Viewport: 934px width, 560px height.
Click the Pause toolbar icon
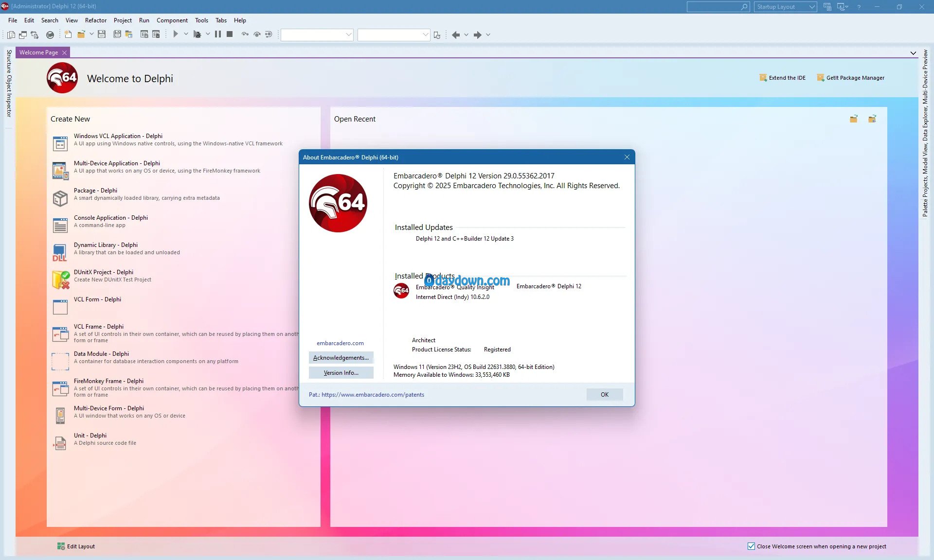coord(217,35)
